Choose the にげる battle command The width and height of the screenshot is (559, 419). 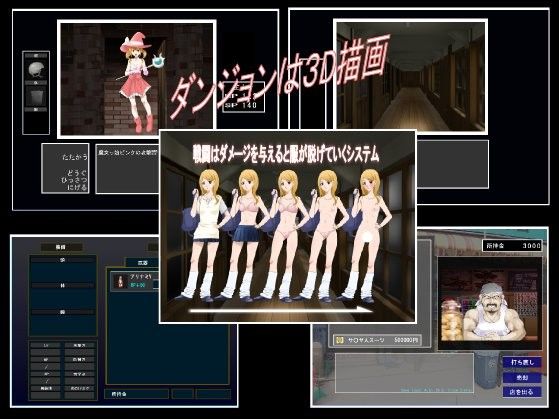click(77, 187)
